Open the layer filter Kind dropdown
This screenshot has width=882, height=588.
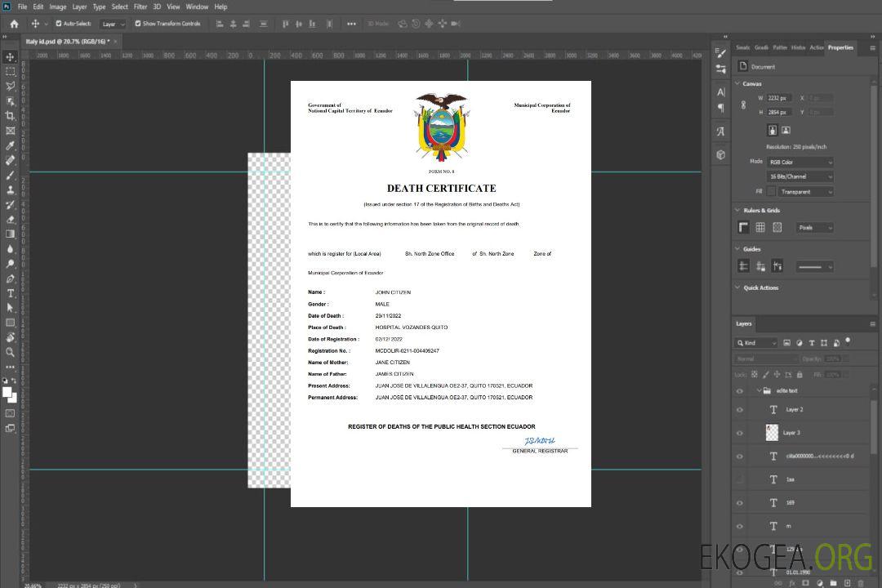pyautogui.click(x=756, y=343)
